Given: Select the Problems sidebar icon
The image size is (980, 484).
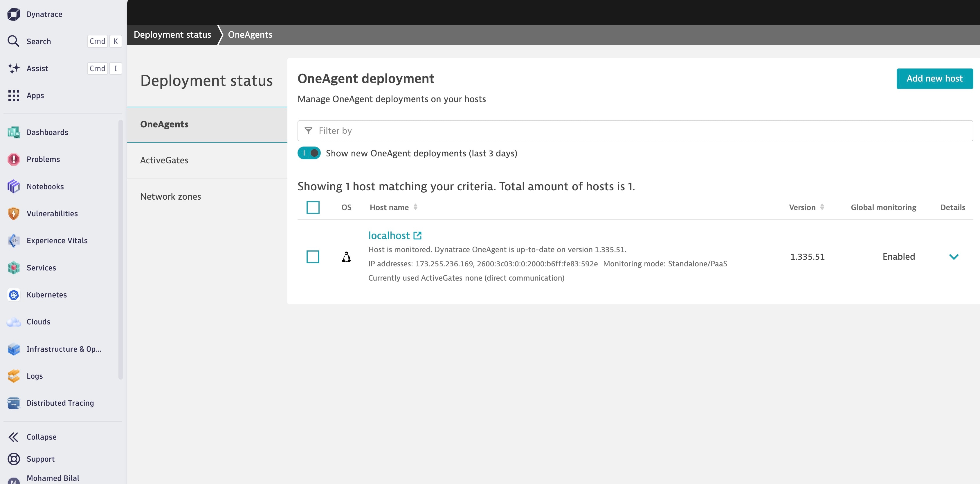Looking at the screenshot, I should (x=14, y=159).
